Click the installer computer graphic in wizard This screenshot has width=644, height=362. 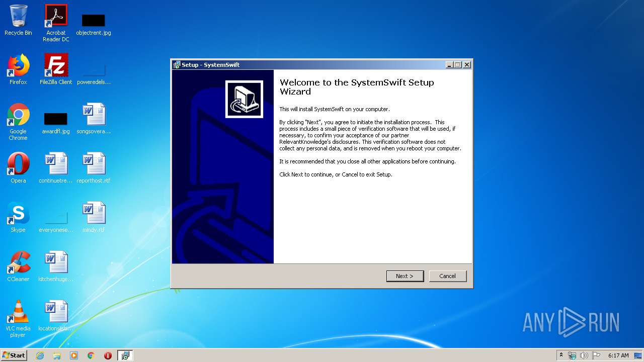(x=244, y=99)
